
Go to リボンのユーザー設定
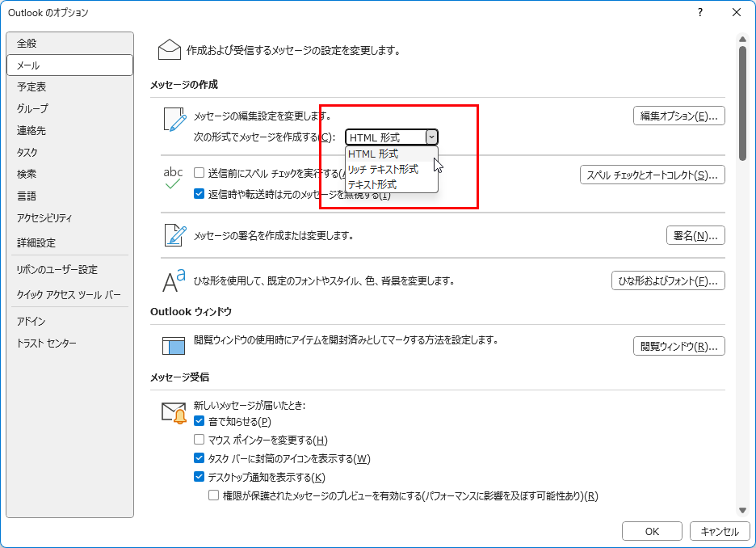click(70, 270)
